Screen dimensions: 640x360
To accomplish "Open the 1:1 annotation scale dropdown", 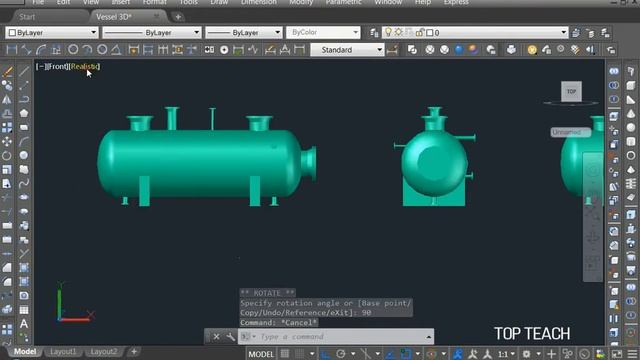I will pos(507,354).
